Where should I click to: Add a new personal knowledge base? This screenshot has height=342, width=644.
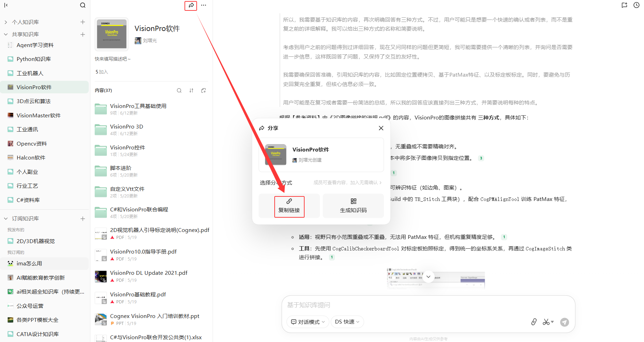click(x=83, y=22)
